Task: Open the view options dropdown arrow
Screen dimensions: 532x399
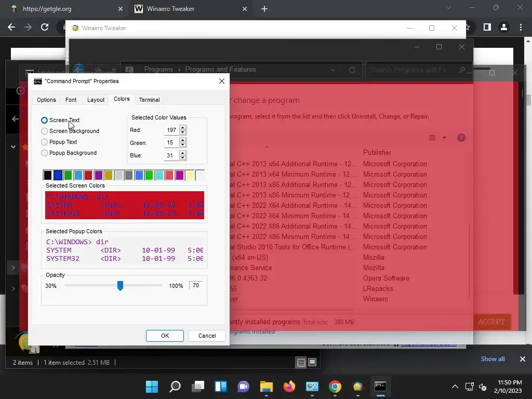Action: tap(445, 138)
